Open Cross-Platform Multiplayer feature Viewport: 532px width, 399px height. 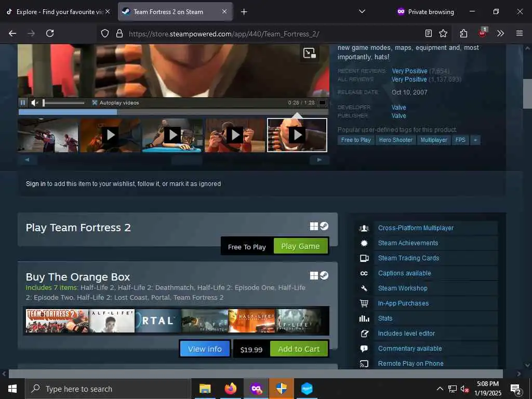[416, 228]
